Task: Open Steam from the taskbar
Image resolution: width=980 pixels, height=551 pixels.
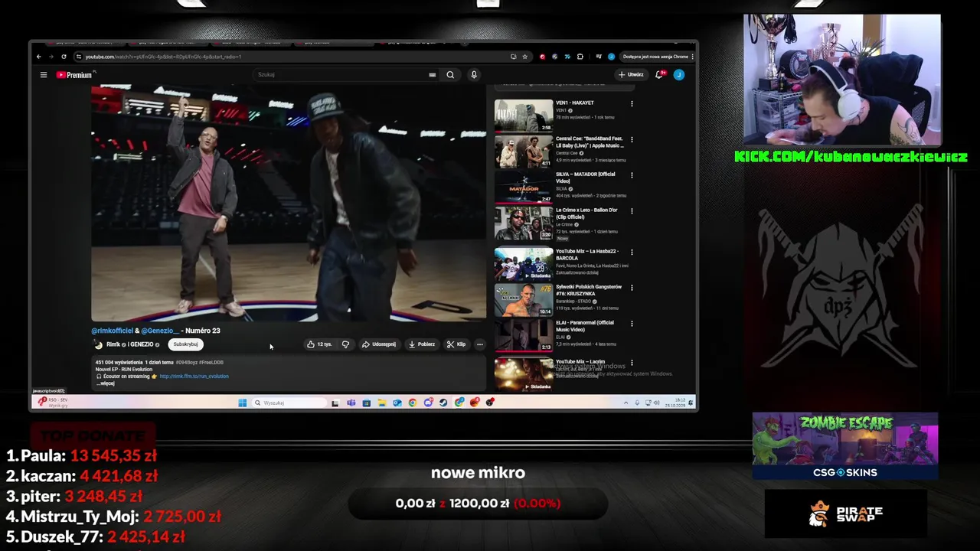Action: click(x=443, y=403)
